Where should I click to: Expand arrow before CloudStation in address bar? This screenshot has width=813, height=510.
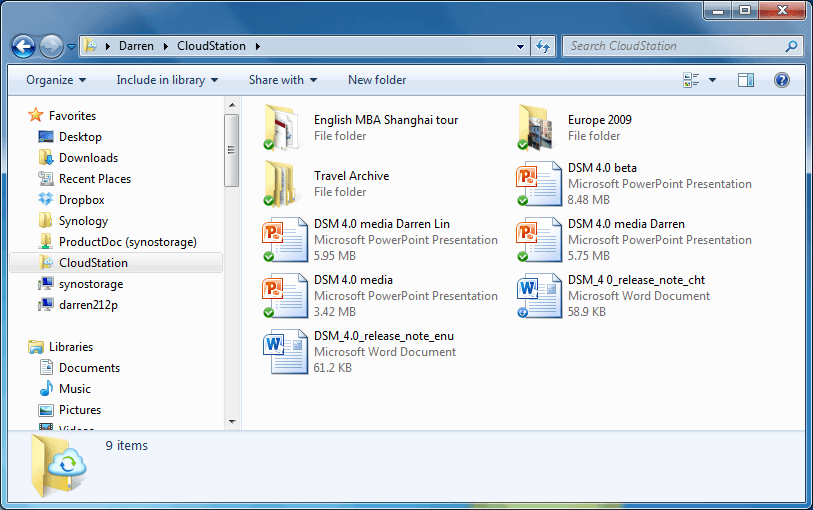tap(165, 46)
